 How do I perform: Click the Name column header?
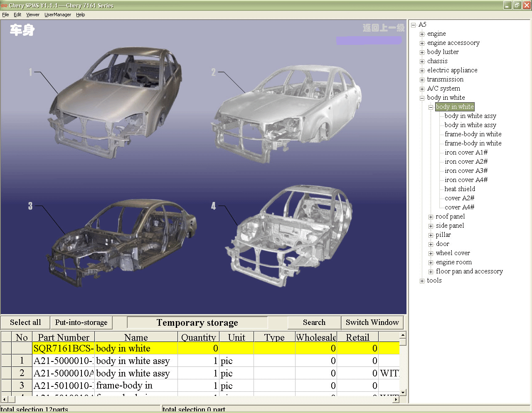(x=136, y=337)
